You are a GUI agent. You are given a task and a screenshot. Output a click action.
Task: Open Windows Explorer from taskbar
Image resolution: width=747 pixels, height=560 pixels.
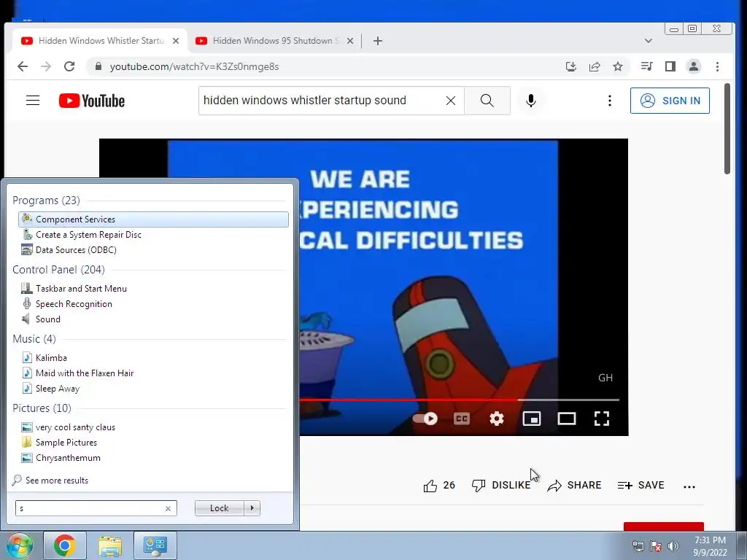coord(110,545)
